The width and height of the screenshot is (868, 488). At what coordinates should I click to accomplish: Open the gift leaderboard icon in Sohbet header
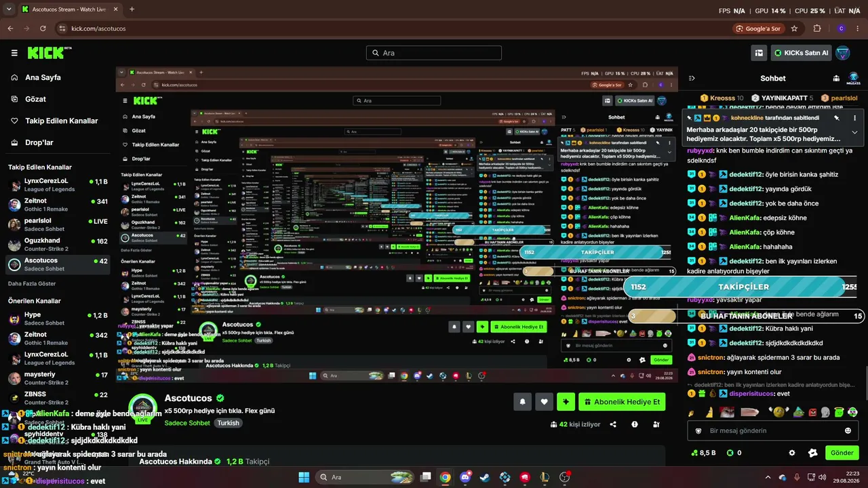point(836,78)
